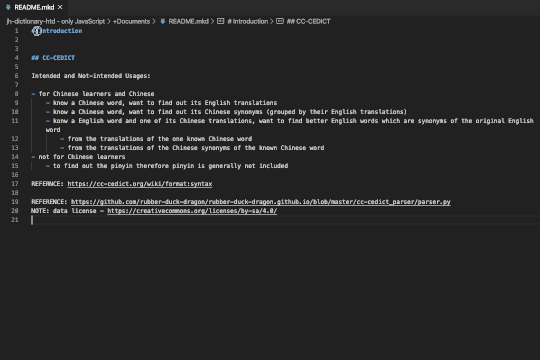The width and height of the screenshot is (540, 360).
Task: Open the creativecommons by-sa 4.0 license link
Action: (x=192, y=210)
